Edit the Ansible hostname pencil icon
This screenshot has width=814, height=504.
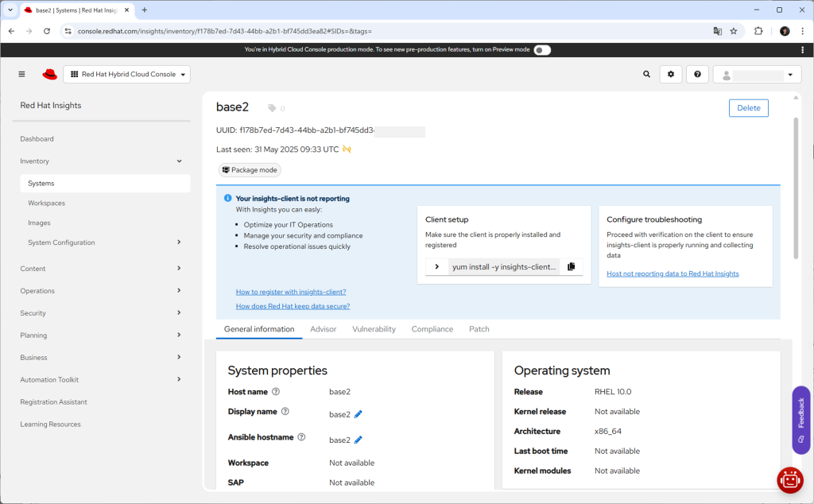[x=359, y=440]
